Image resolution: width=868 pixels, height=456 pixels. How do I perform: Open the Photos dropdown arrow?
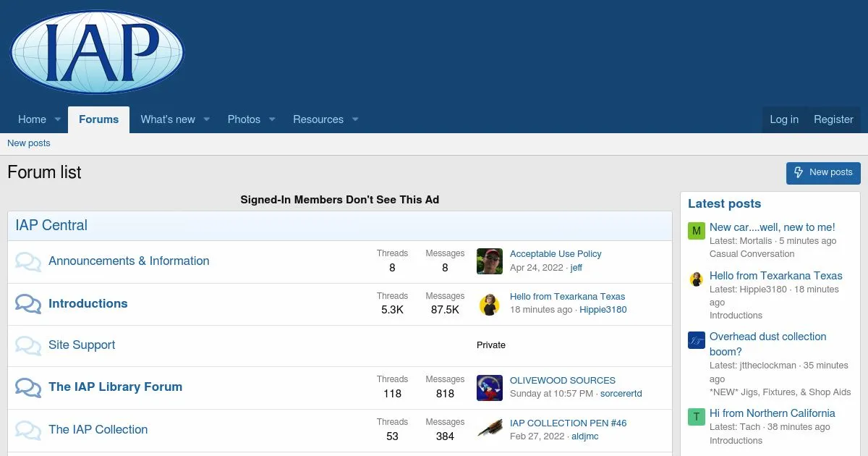click(x=272, y=119)
